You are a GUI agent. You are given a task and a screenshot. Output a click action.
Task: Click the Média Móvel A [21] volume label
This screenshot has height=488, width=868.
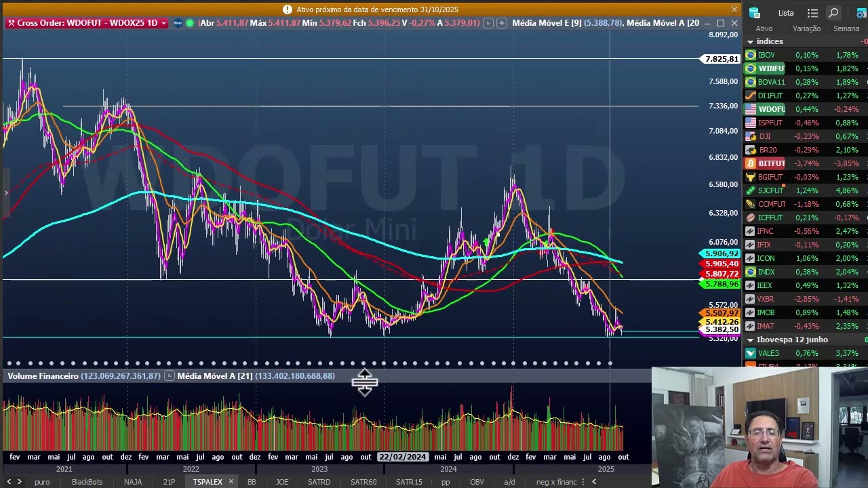[215, 375]
